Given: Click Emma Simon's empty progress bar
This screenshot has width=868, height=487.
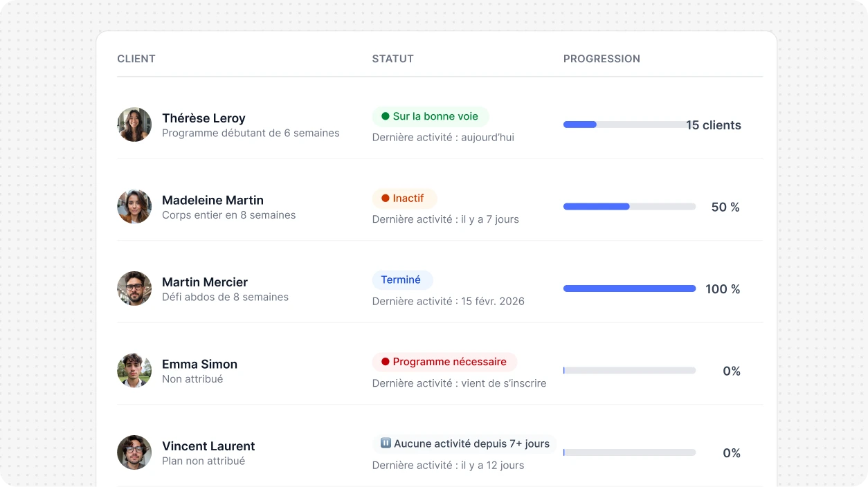Looking at the screenshot, I should [x=629, y=371].
